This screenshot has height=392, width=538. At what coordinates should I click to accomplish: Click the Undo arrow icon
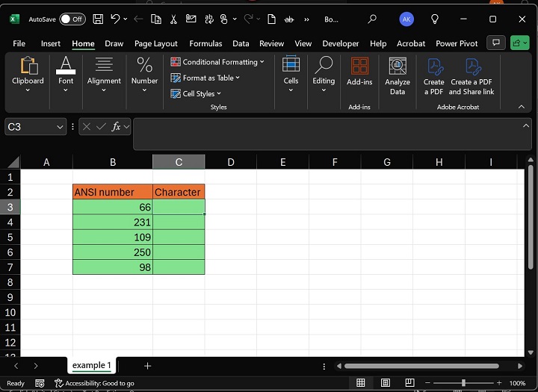[x=114, y=19]
